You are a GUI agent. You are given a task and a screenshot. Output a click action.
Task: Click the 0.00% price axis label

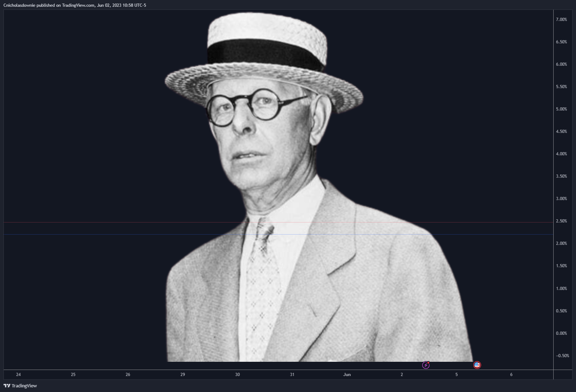tap(561, 333)
